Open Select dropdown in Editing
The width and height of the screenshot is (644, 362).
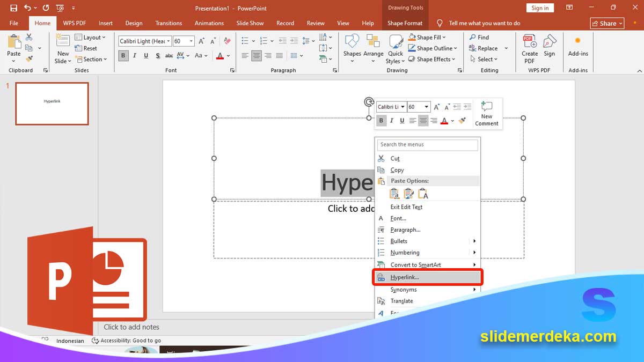(x=484, y=59)
